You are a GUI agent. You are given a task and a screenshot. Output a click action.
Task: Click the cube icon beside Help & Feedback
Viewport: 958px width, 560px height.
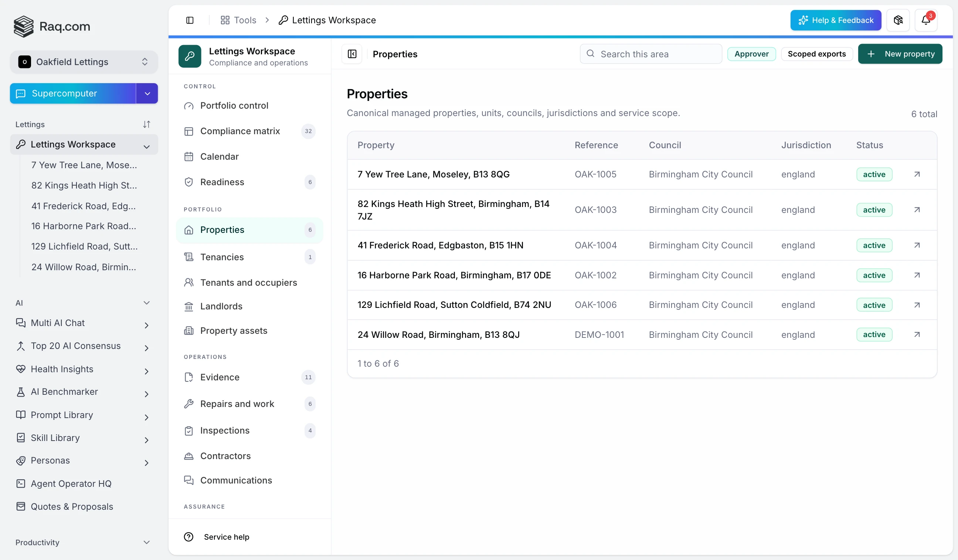point(898,20)
